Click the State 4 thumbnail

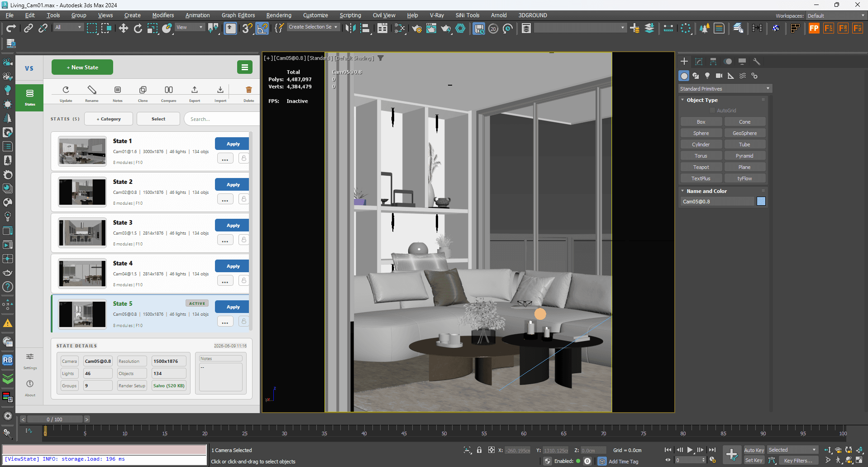pyautogui.click(x=82, y=274)
